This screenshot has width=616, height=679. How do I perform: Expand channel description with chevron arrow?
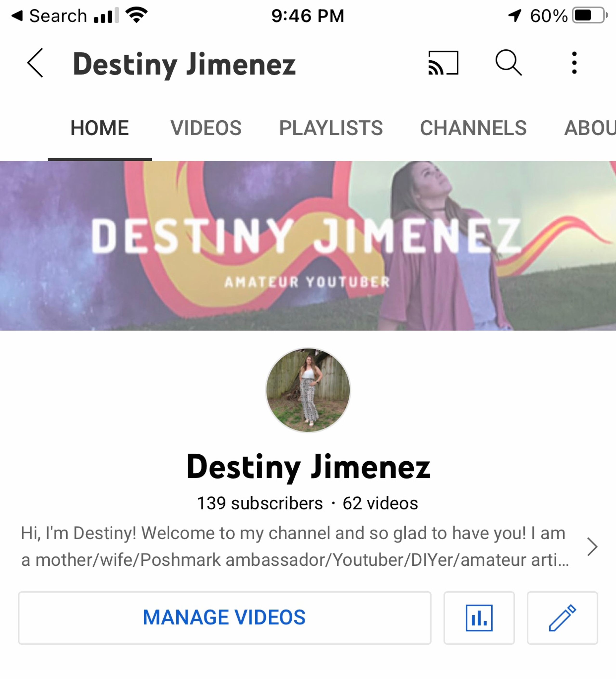click(x=592, y=547)
